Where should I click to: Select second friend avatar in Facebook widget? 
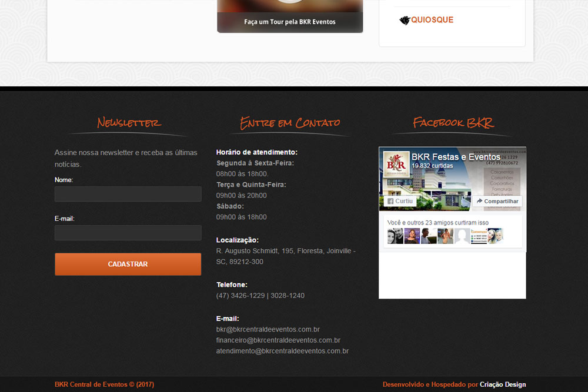pyautogui.click(x=412, y=236)
